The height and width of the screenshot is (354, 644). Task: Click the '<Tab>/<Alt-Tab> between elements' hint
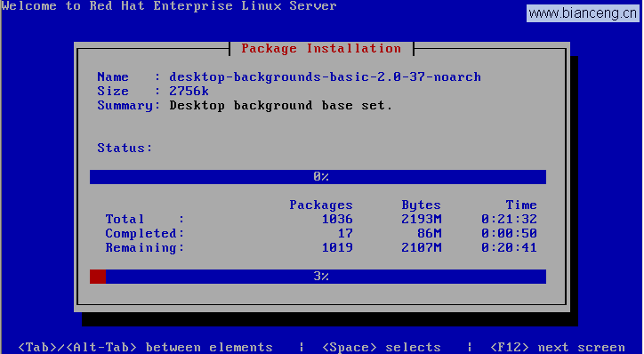(145, 348)
